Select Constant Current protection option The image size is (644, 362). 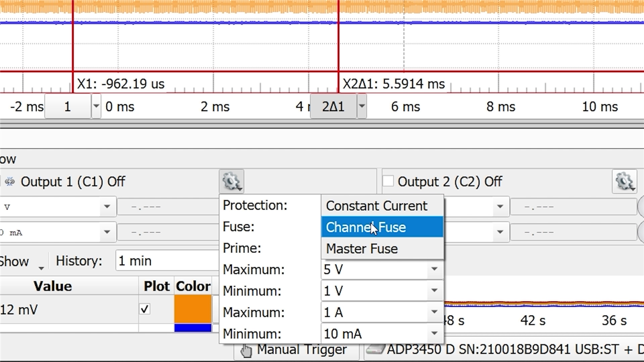tap(382, 206)
